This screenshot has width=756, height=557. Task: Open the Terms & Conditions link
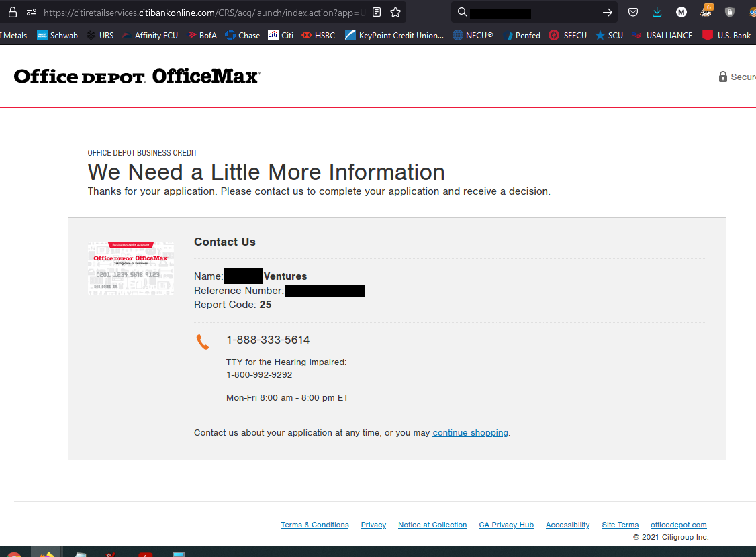click(x=315, y=525)
